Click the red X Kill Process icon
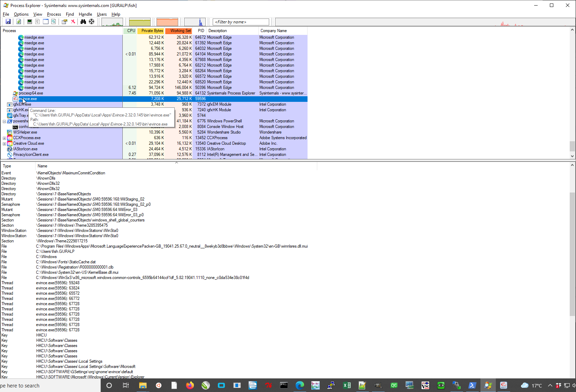 [73, 22]
